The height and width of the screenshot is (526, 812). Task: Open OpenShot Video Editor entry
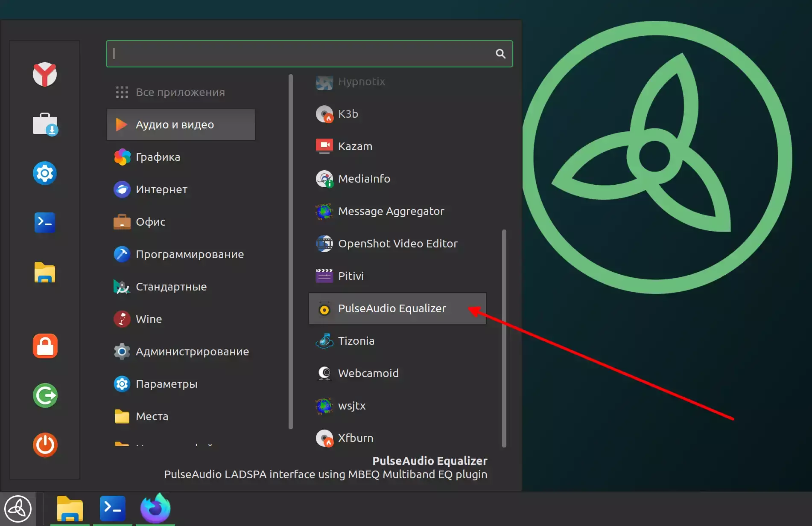pyautogui.click(x=397, y=244)
